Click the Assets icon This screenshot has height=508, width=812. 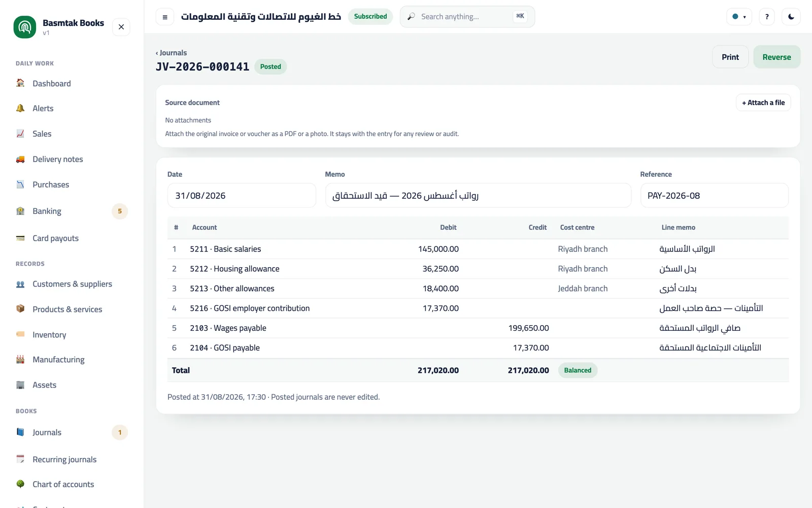[x=20, y=385]
